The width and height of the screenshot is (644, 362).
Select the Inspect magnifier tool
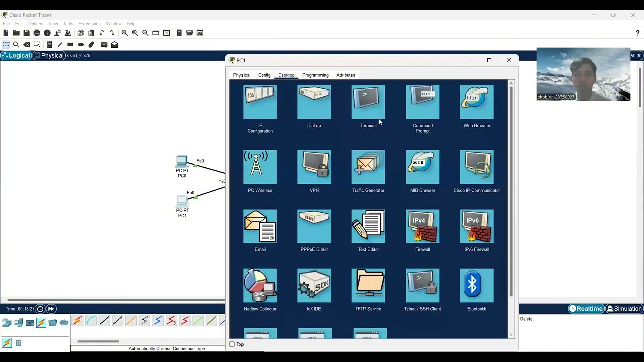click(x=16, y=45)
